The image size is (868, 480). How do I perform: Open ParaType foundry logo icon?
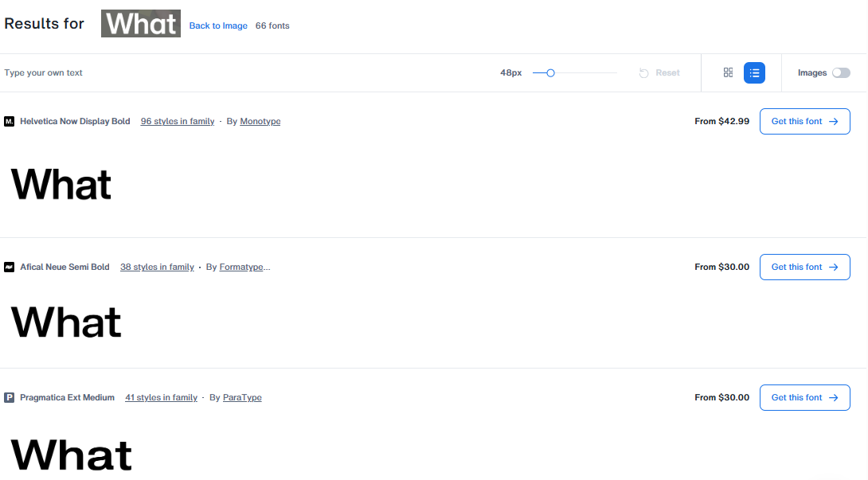(10, 397)
